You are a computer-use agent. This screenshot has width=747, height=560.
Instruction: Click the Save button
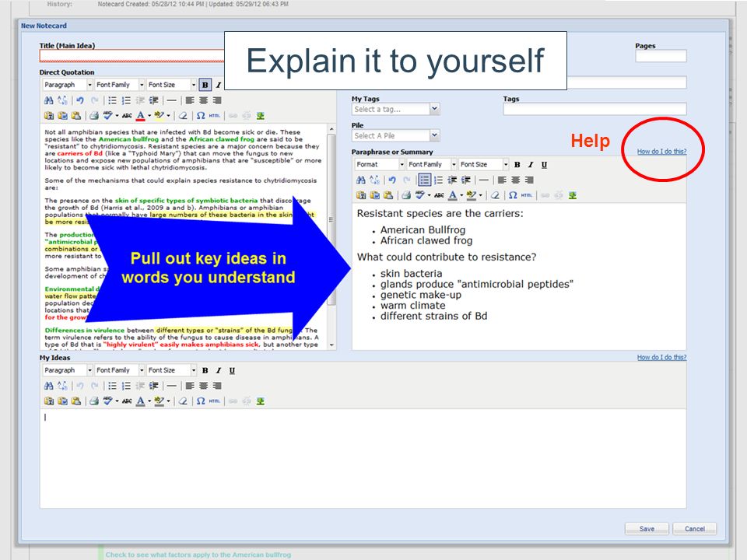click(x=647, y=529)
